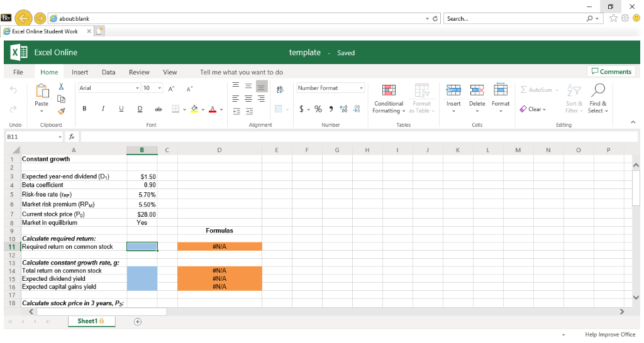Screen dimensions: 644x343
Task: Click the Tell me what you want field
Action: (241, 72)
